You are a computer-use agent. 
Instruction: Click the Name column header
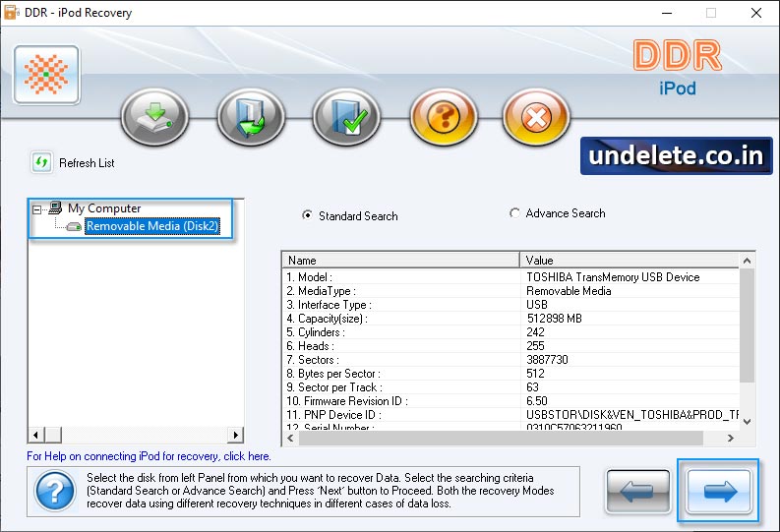click(x=401, y=260)
